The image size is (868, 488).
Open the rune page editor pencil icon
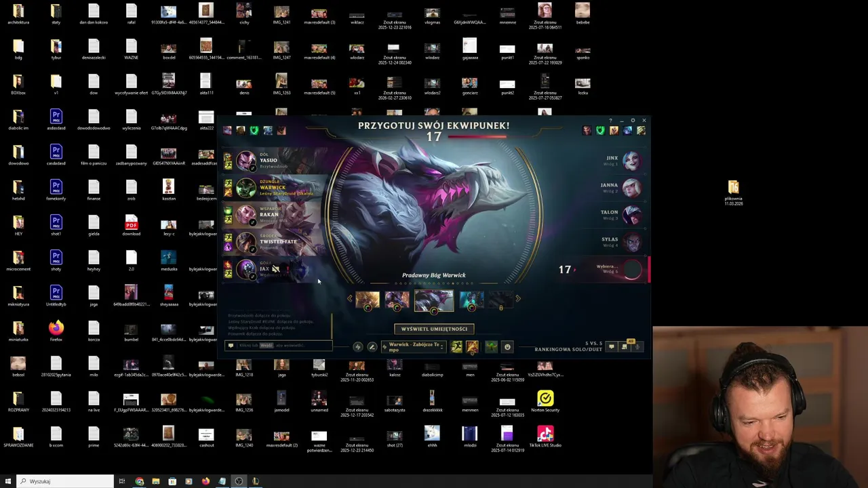(372, 347)
